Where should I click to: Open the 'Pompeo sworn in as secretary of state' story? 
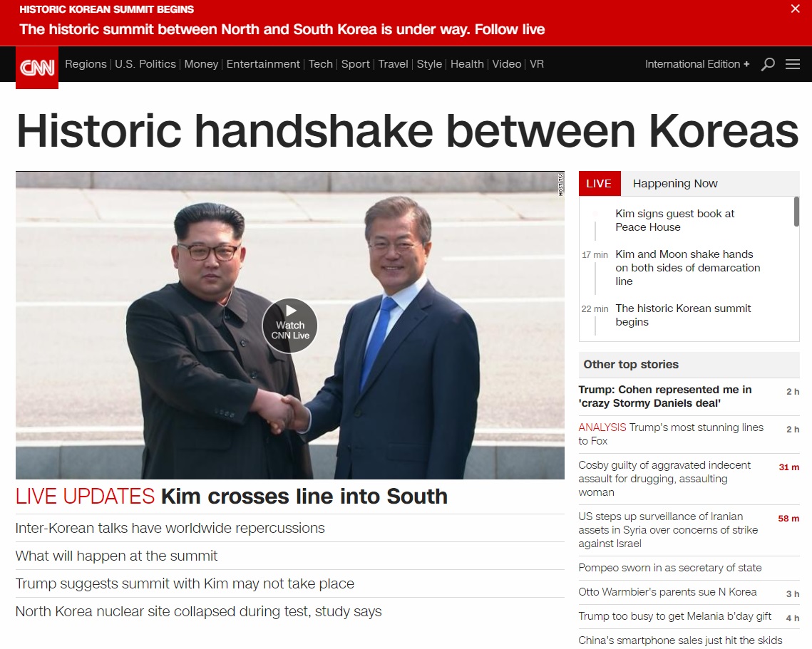click(670, 568)
